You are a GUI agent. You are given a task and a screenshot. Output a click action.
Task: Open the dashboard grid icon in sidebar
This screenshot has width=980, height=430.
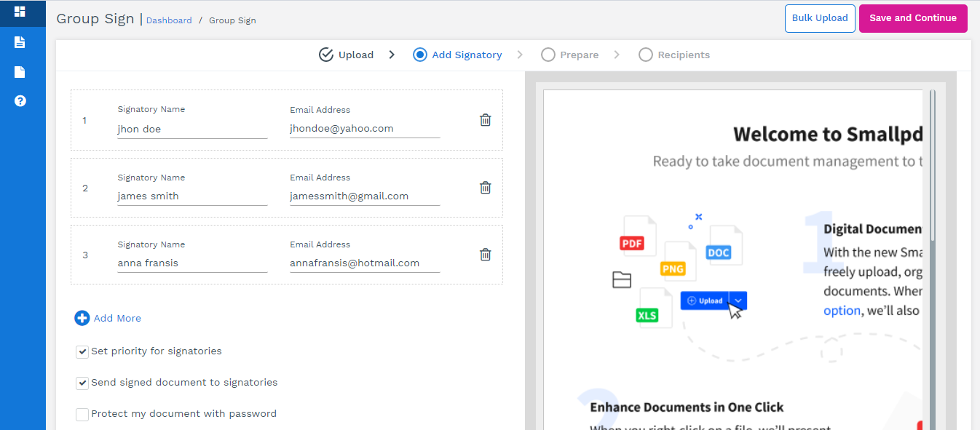pyautogui.click(x=20, y=12)
